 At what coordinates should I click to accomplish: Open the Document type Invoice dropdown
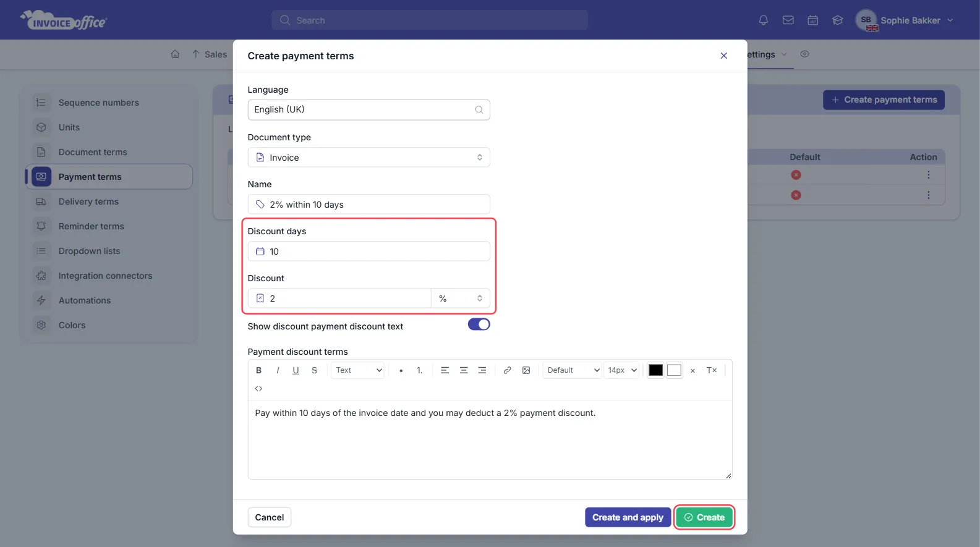tap(369, 157)
